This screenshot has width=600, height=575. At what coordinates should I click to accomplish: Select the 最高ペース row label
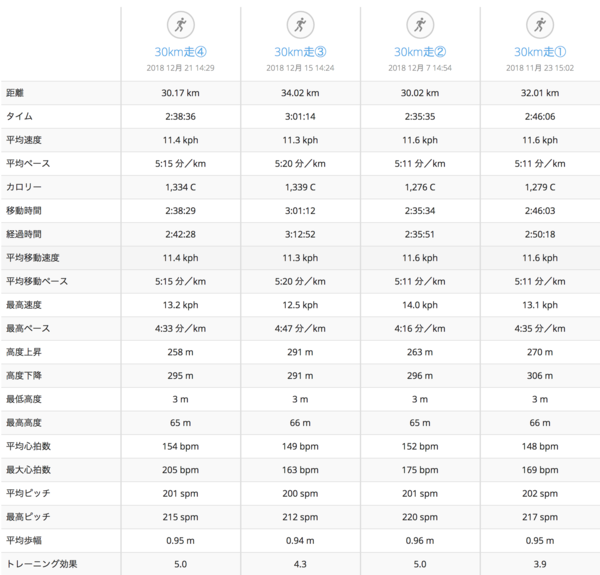tap(28, 329)
